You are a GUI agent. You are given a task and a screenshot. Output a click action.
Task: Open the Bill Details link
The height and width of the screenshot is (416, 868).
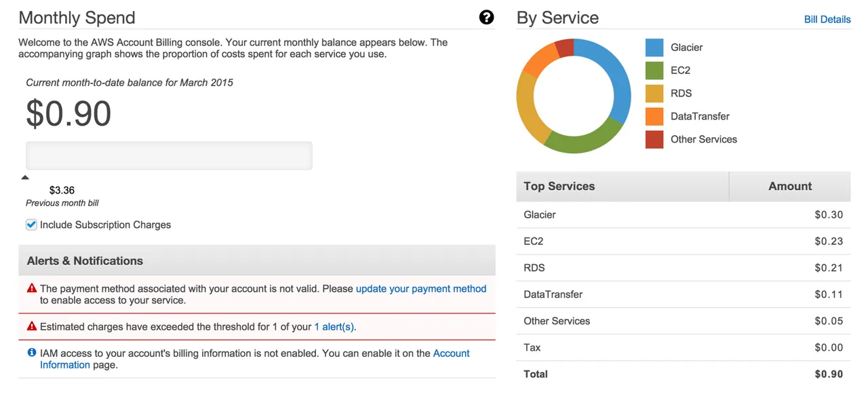827,19
